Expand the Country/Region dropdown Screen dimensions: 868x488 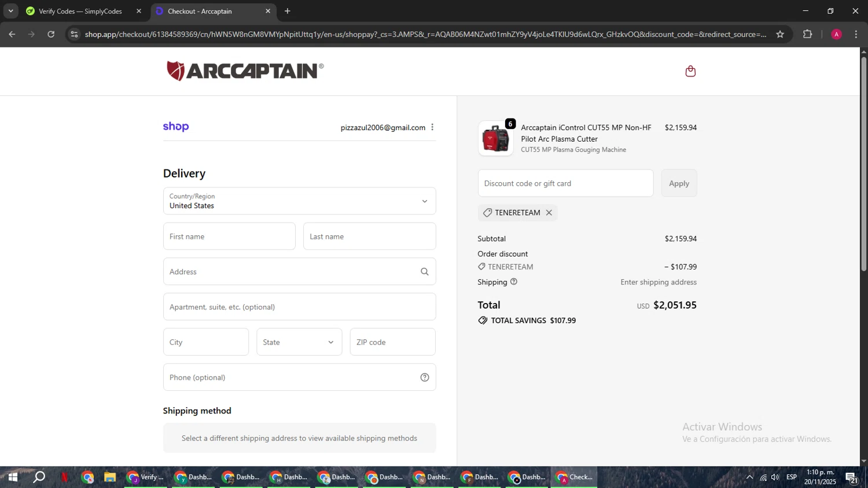299,201
